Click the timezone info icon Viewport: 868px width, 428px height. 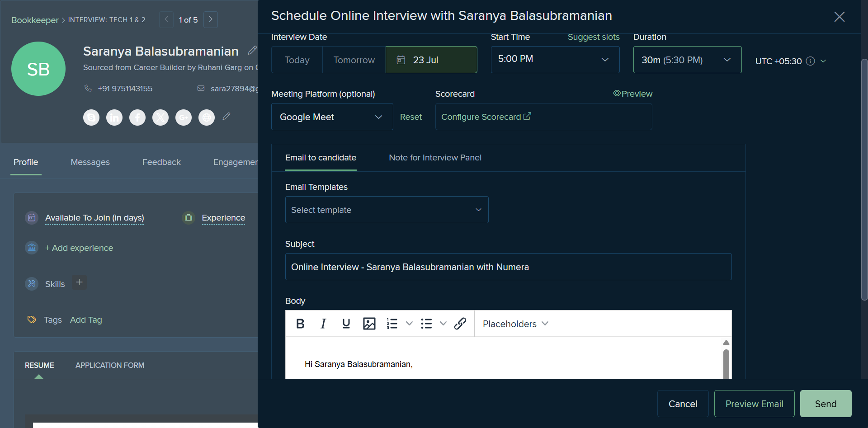click(811, 61)
